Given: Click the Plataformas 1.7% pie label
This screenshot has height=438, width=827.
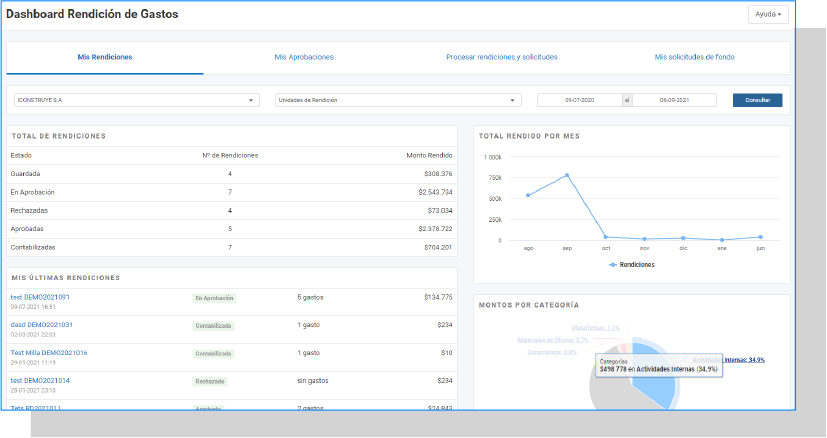Looking at the screenshot, I should tap(595, 328).
